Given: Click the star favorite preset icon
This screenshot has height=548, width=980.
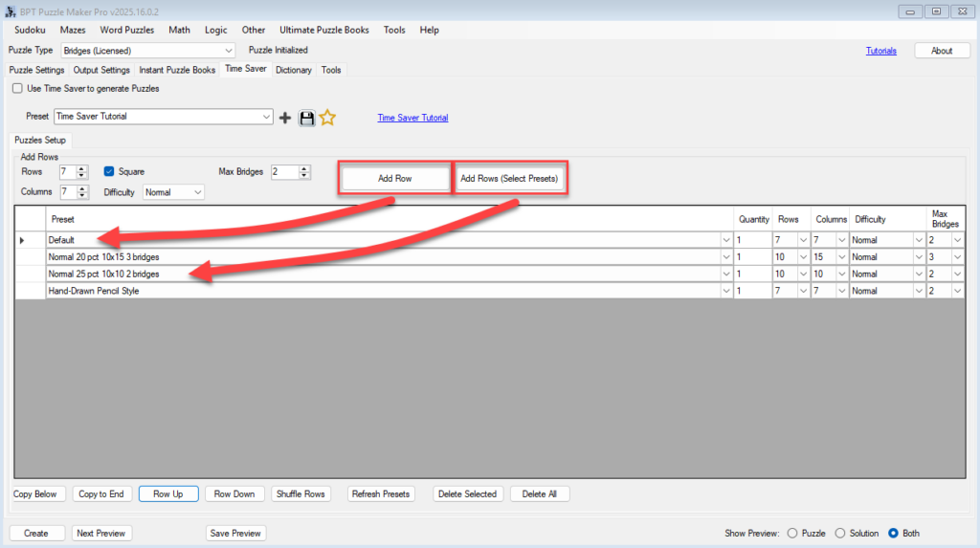Looking at the screenshot, I should pyautogui.click(x=327, y=118).
